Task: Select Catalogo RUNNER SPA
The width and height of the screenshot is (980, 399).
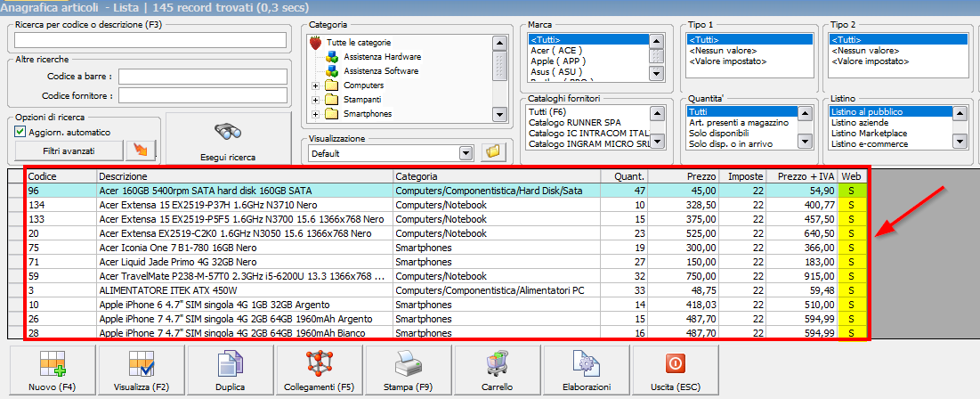Action: pyautogui.click(x=575, y=122)
